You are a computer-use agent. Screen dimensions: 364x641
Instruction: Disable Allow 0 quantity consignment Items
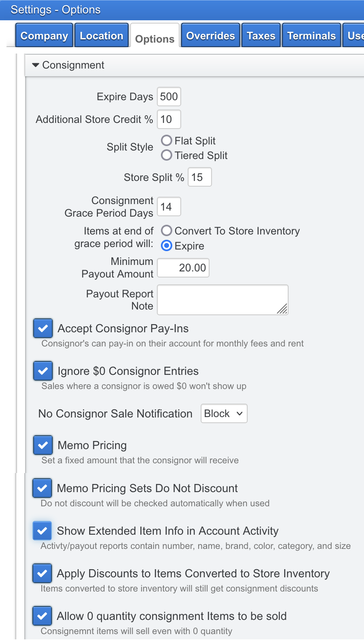click(42, 616)
